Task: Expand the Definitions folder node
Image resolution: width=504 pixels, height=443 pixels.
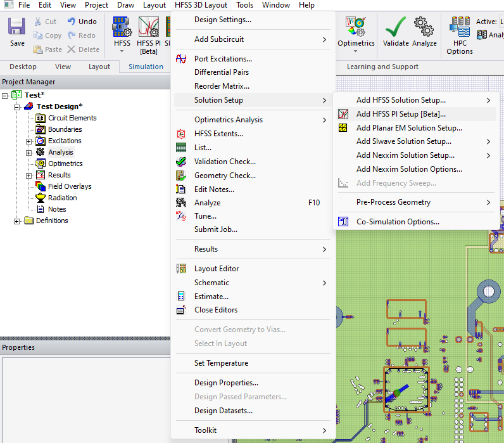Action: [x=17, y=221]
